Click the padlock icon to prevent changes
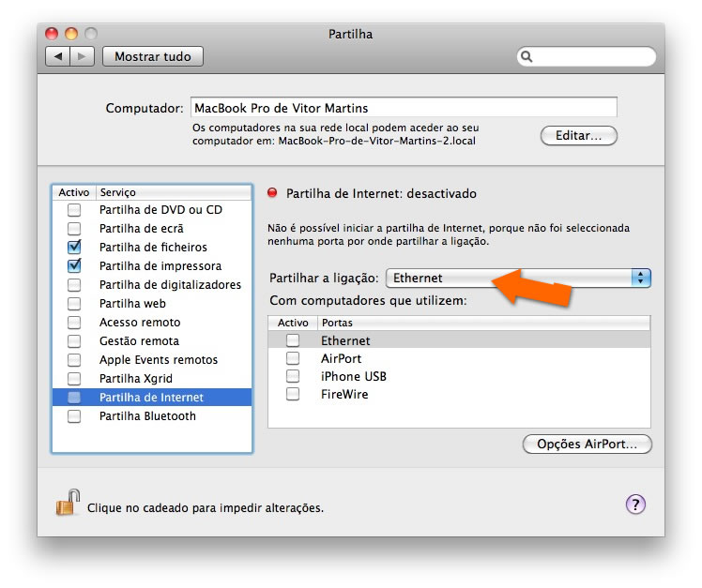 65,505
